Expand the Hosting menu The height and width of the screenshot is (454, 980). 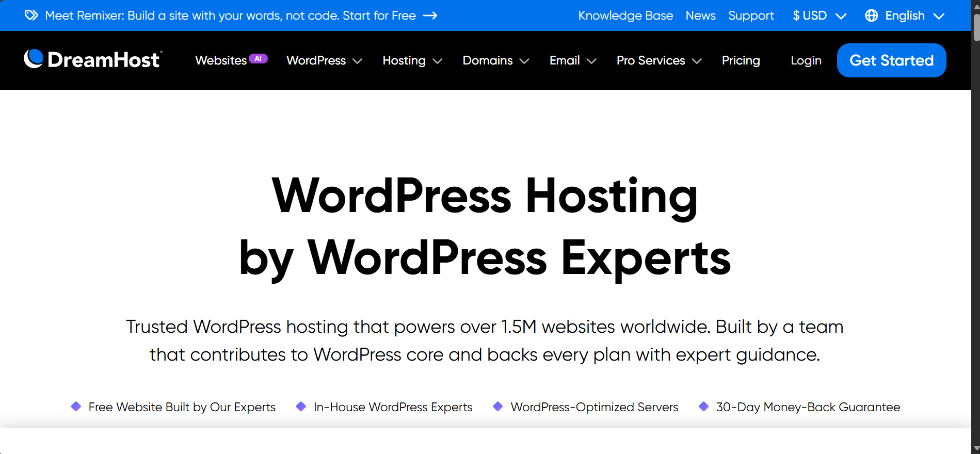(x=412, y=60)
